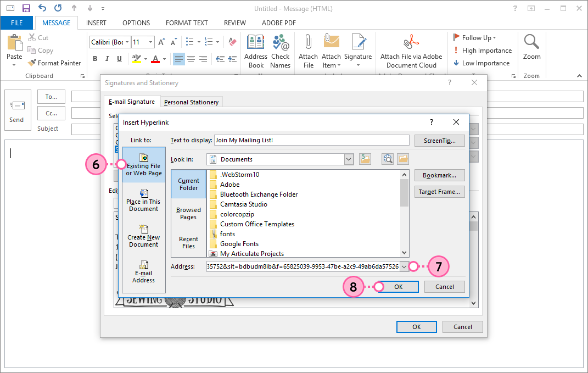Switch to the OPTIONS ribbon tab
Image resolution: width=588 pixels, height=373 pixels.
pos(136,23)
